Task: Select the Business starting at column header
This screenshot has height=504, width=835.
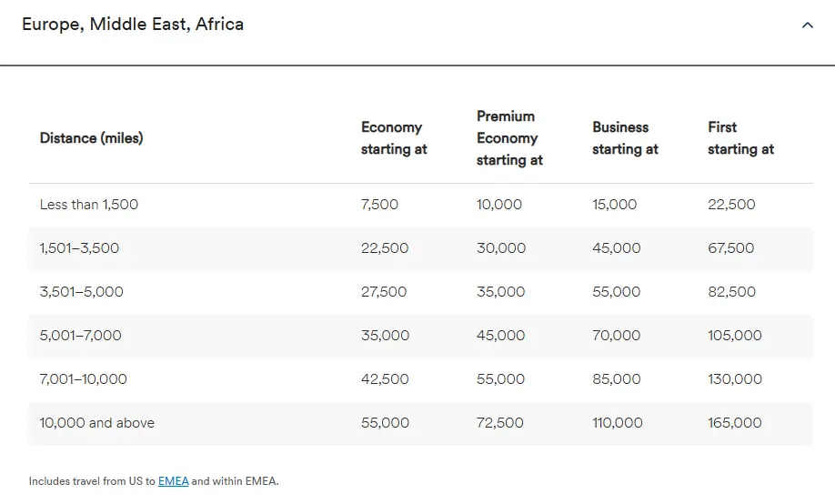Action: [625, 138]
